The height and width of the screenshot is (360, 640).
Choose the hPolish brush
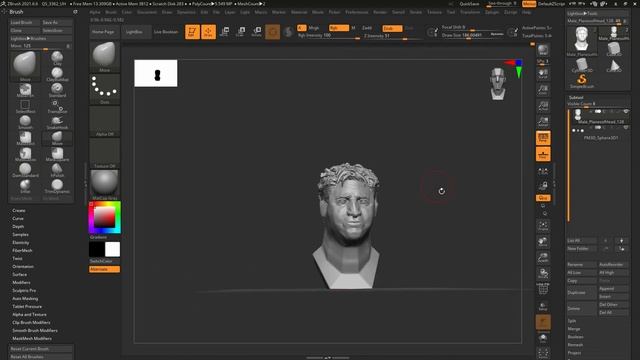coord(57,170)
